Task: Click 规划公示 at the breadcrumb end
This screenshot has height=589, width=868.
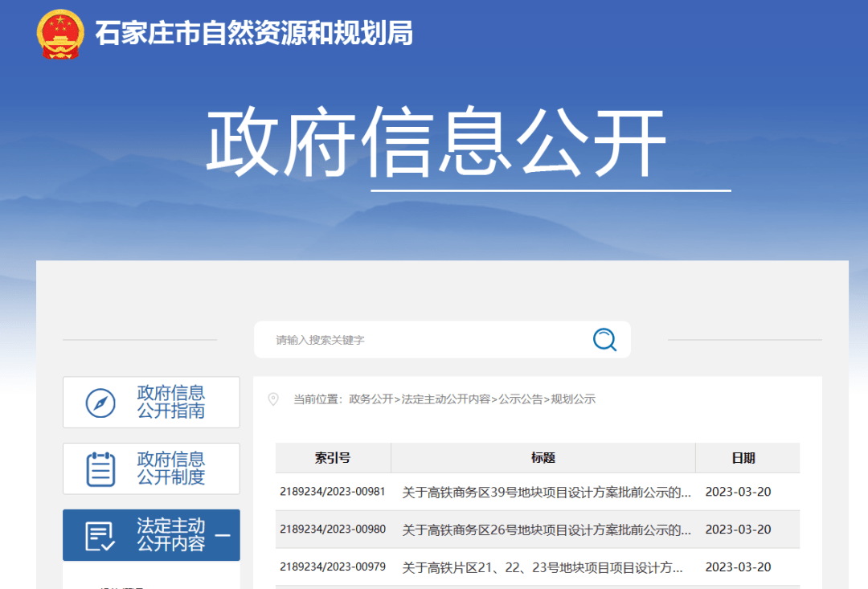Action: pyautogui.click(x=573, y=399)
